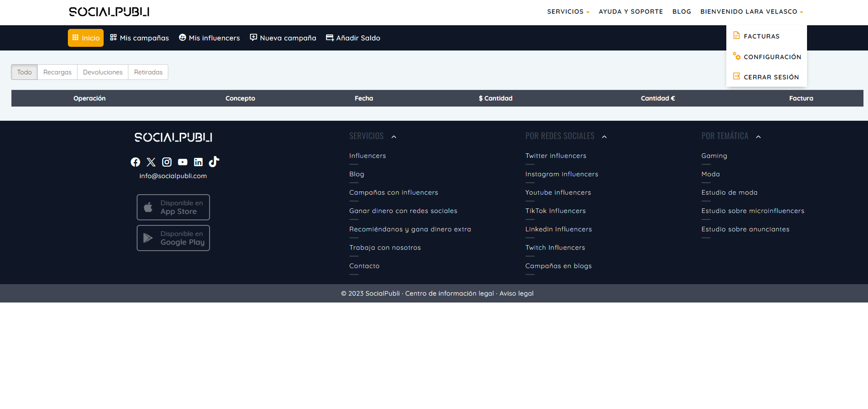Open Aviso legal link
The image size is (868, 409).
[516, 293]
